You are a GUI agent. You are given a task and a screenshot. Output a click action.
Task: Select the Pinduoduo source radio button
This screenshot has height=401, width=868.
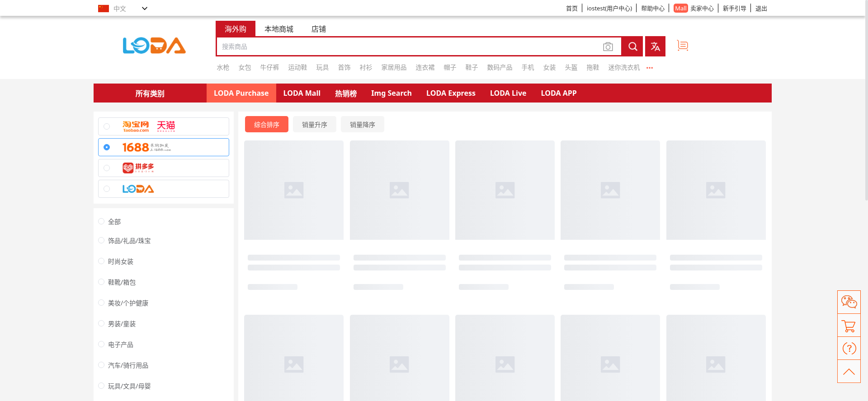pyautogui.click(x=107, y=168)
